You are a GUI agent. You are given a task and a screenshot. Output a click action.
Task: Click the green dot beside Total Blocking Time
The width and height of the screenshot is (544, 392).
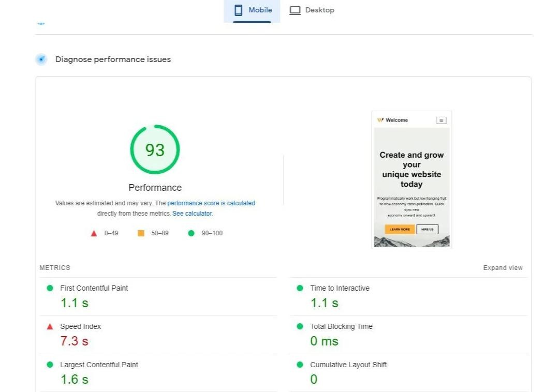pos(298,326)
